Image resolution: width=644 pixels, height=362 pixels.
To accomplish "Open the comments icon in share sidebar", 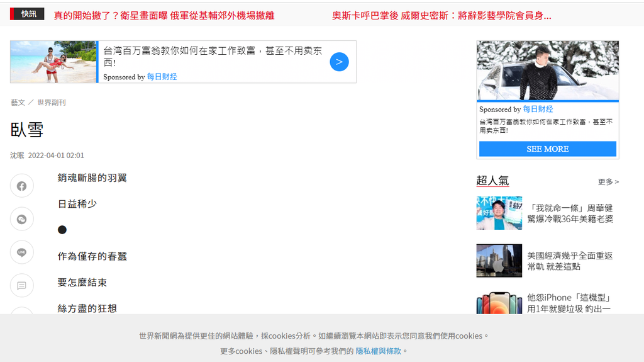I will pyautogui.click(x=21, y=285).
